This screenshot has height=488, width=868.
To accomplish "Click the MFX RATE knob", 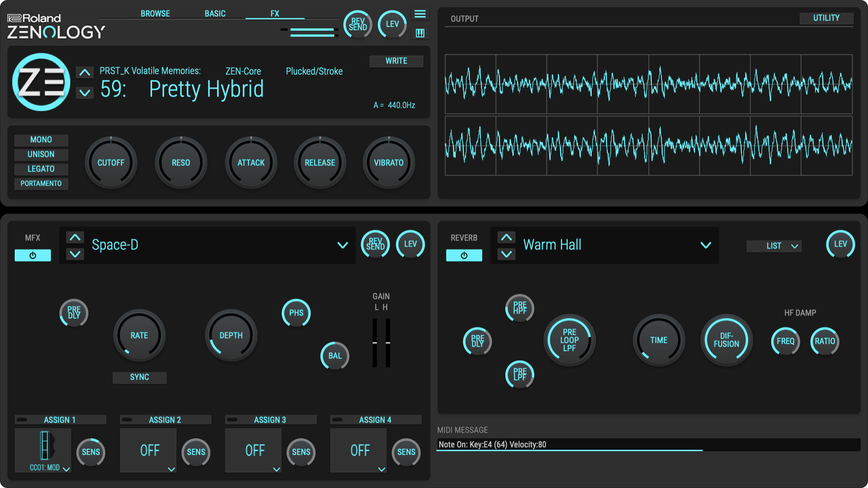I will (x=139, y=335).
